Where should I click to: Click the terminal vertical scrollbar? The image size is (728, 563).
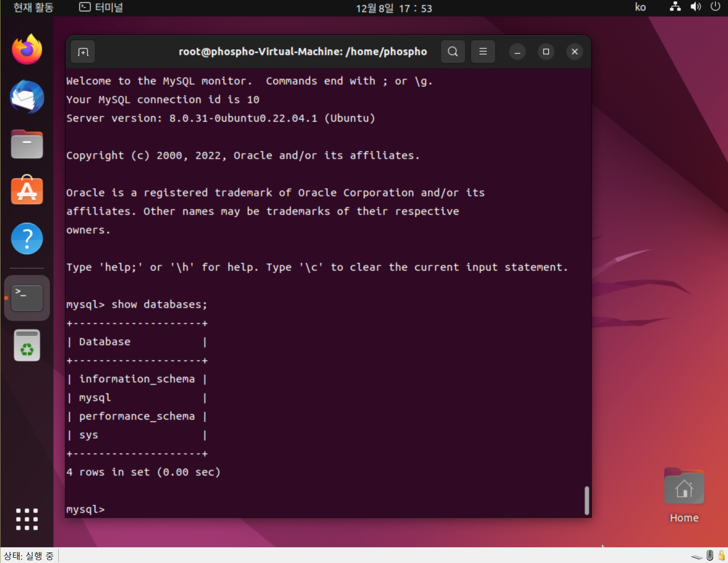click(587, 500)
